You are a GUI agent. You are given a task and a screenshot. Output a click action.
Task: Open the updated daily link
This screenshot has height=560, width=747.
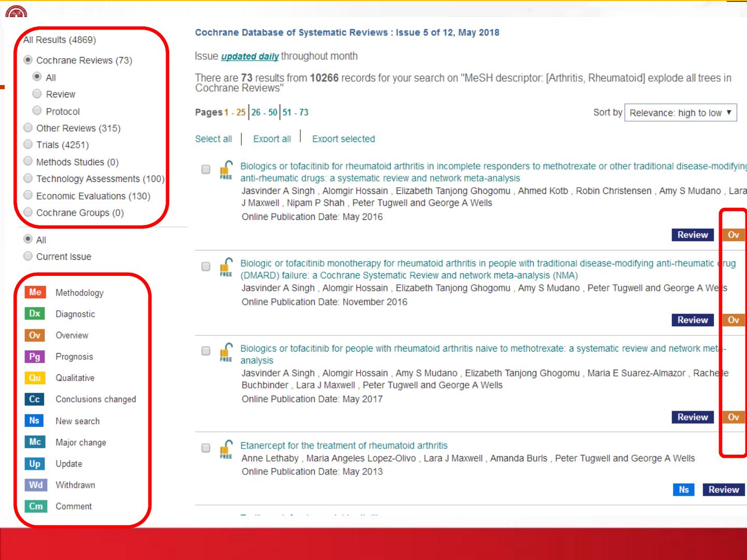(250, 57)
